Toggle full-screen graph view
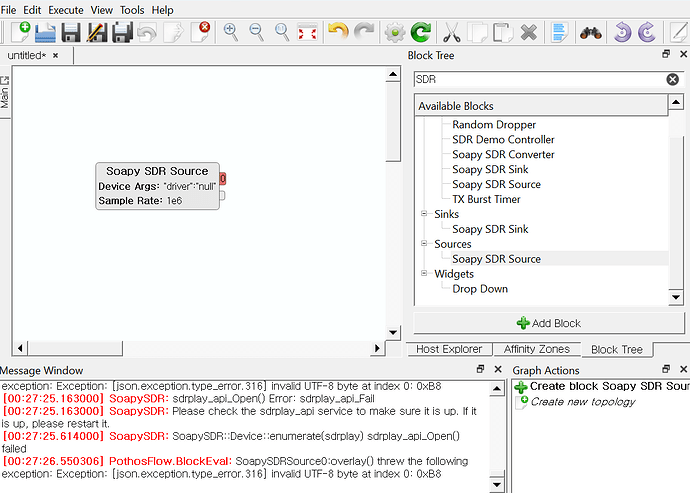Viewport: 690px width, 493px height. pos(308,32)
